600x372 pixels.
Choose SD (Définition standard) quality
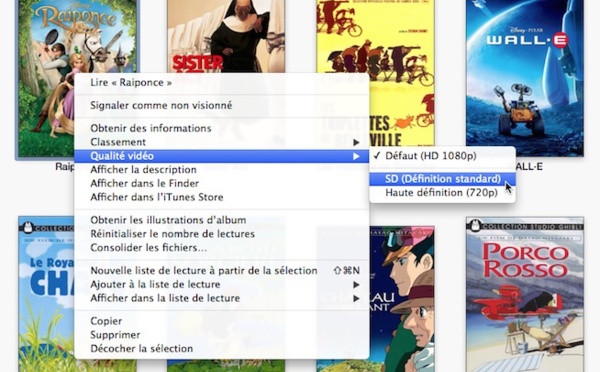pos(442,179)
